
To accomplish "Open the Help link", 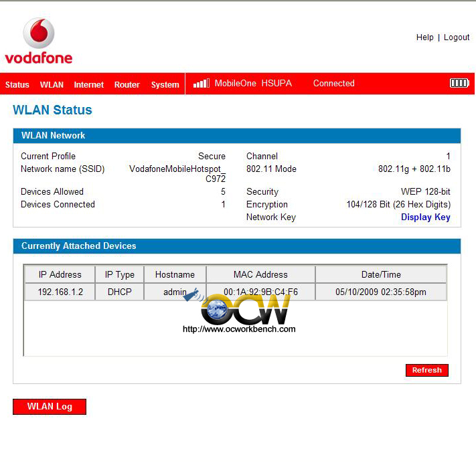I will point(424,37).
